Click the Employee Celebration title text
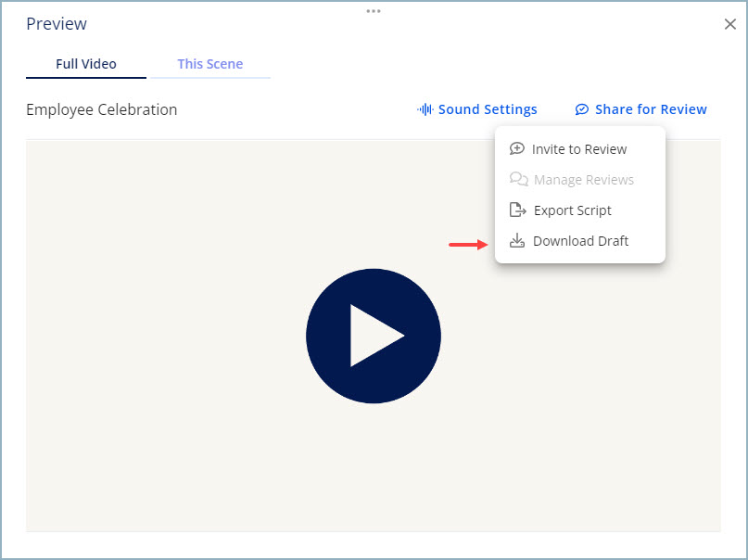748x560 pixels. point(102,109)
